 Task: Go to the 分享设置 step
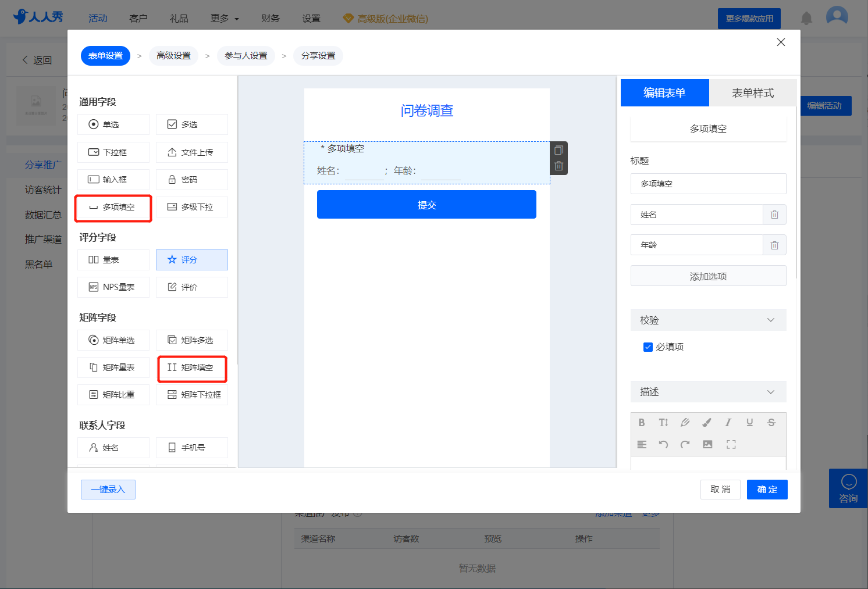pos(318,56)
